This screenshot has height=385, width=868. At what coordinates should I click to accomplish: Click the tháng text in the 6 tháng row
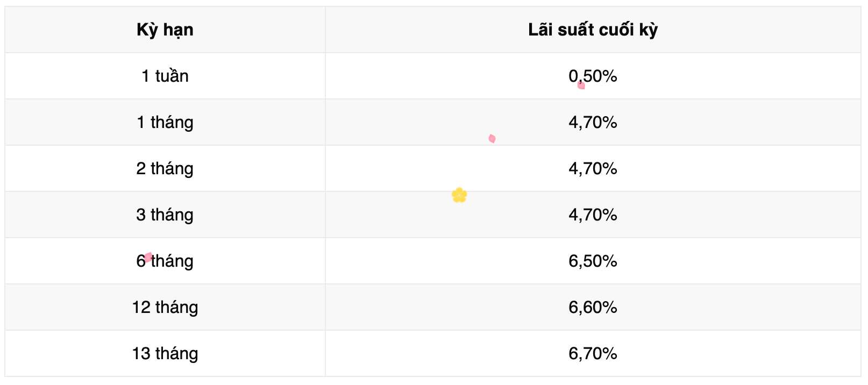tap(173, 261)
